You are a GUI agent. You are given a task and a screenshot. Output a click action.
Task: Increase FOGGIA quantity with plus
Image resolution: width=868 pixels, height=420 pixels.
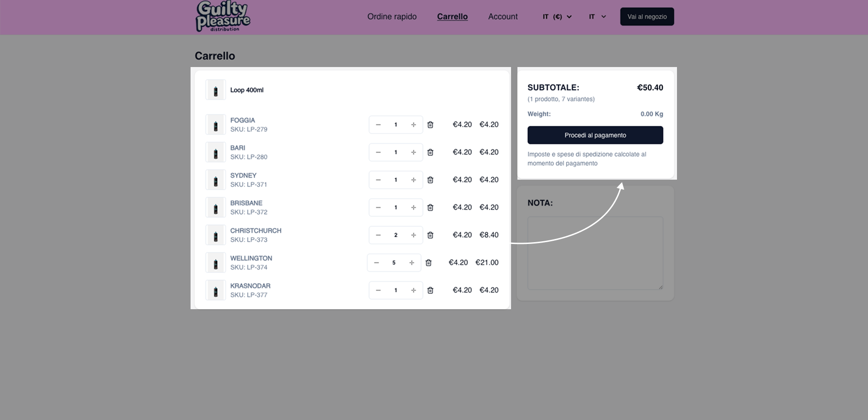click(413, 124)
